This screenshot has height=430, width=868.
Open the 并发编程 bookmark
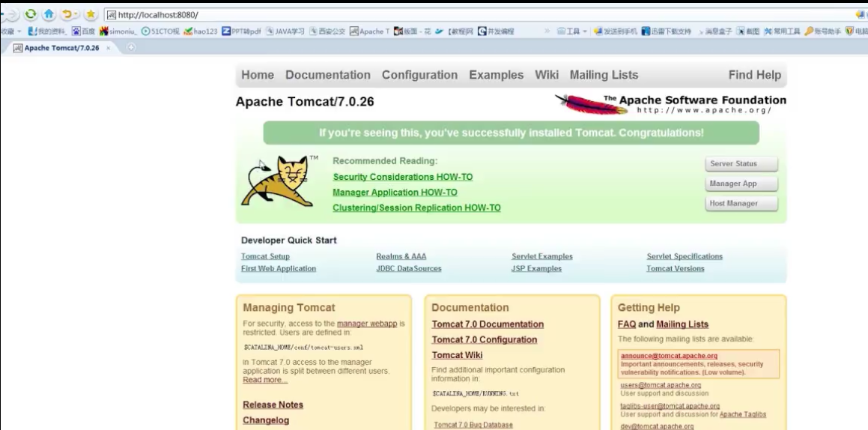pos(496,31)
